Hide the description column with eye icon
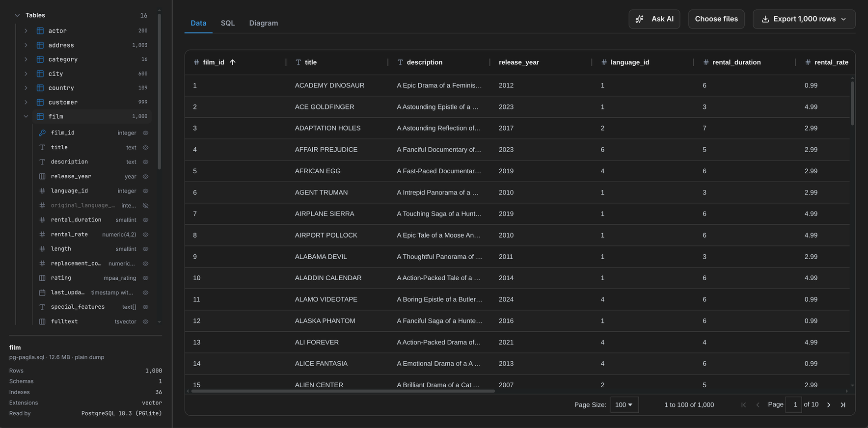Screen dimensions: 868x428 146,162
